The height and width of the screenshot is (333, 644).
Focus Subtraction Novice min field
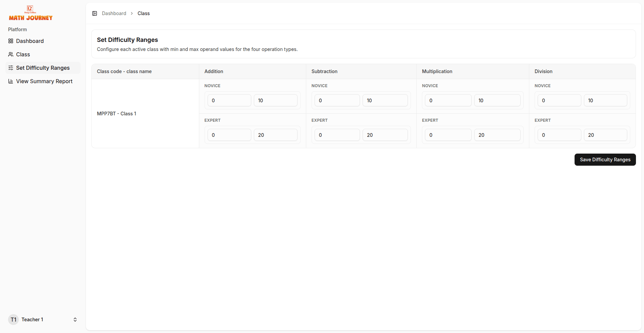pos(337,100)
